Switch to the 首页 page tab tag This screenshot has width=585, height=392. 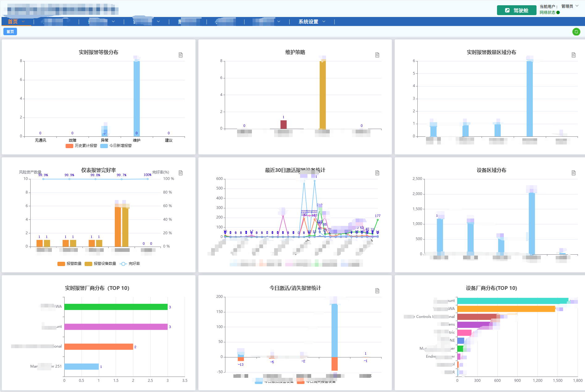(10, 32)
